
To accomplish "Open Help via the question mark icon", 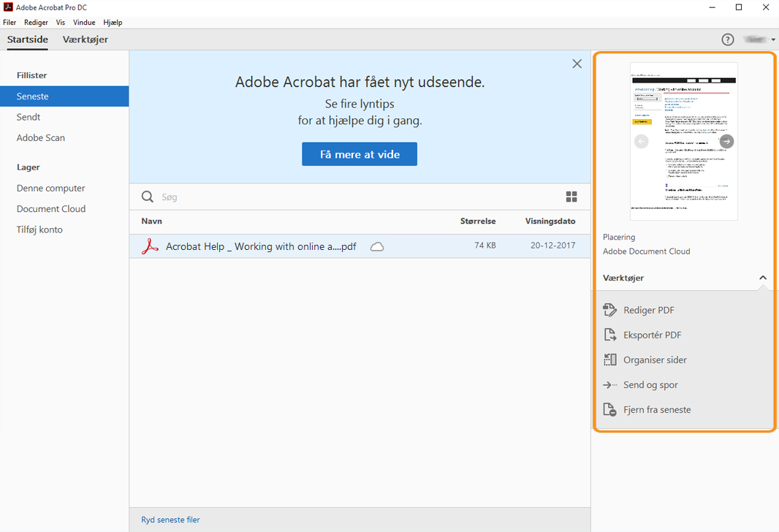I will click(727, 39).
